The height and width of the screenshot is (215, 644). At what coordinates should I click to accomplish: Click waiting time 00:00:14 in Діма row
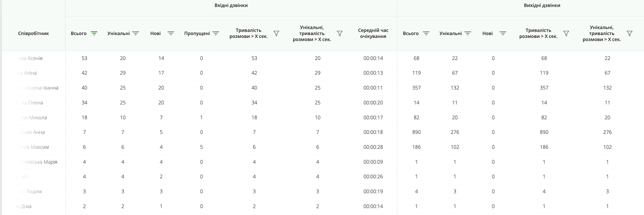pyautogui.click(x=373, y=206)
